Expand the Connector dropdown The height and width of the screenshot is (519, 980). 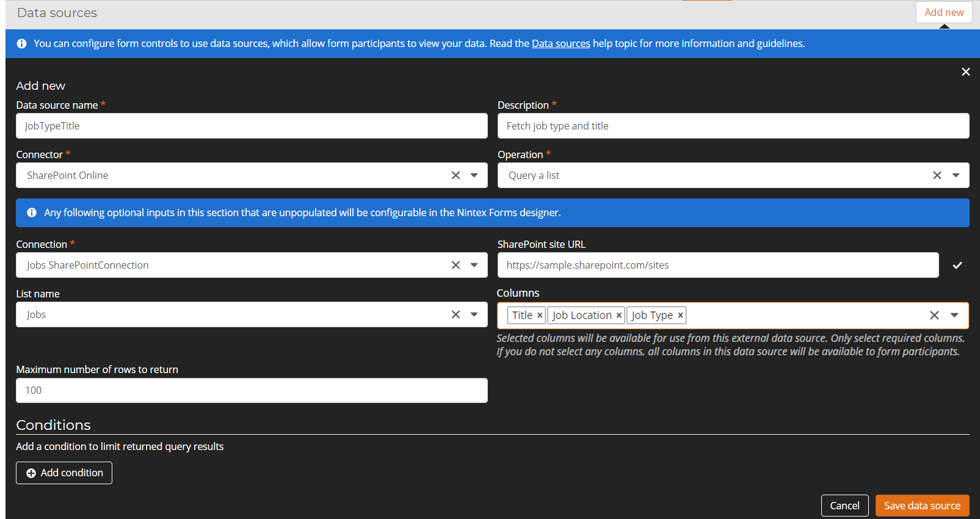click(474, 175)
